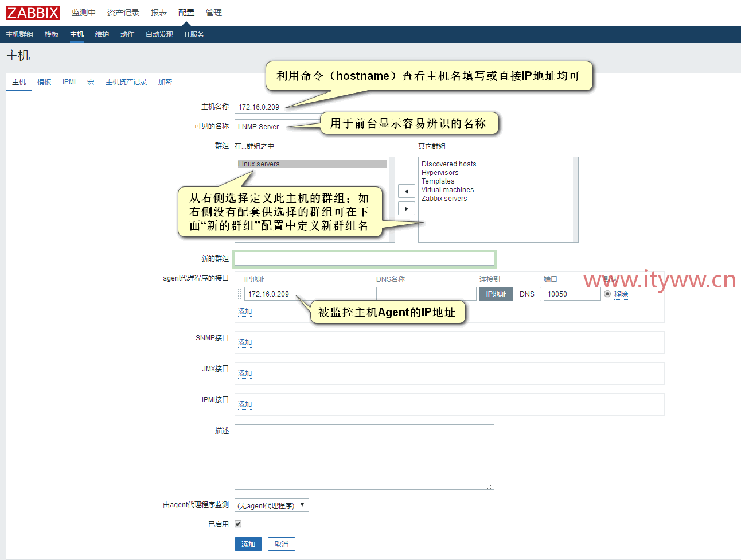Viewport: 741px width, 560px height.
Task: Click the 端口 field showing 10050
Action: (572, 294)
